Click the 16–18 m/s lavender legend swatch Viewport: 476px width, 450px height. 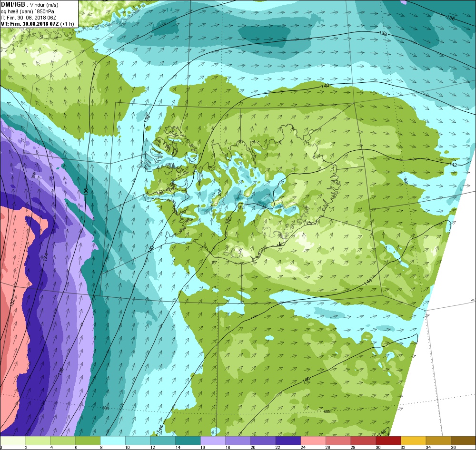(213, 440)
